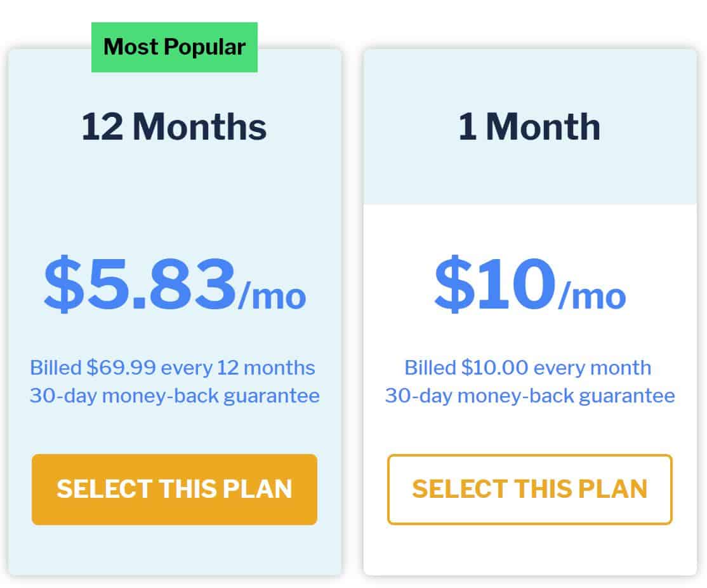Click the 12 Months plan heading

click(x=175, y=126)
